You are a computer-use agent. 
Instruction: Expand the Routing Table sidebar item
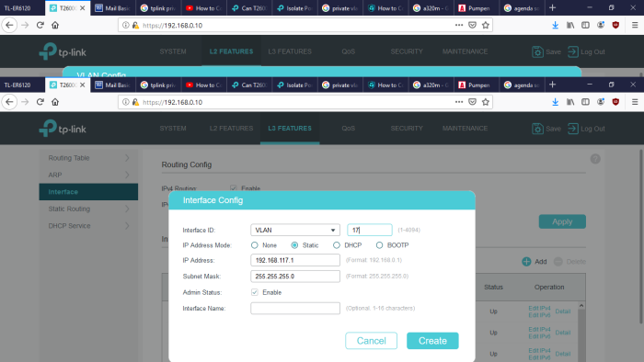(88, 158)
